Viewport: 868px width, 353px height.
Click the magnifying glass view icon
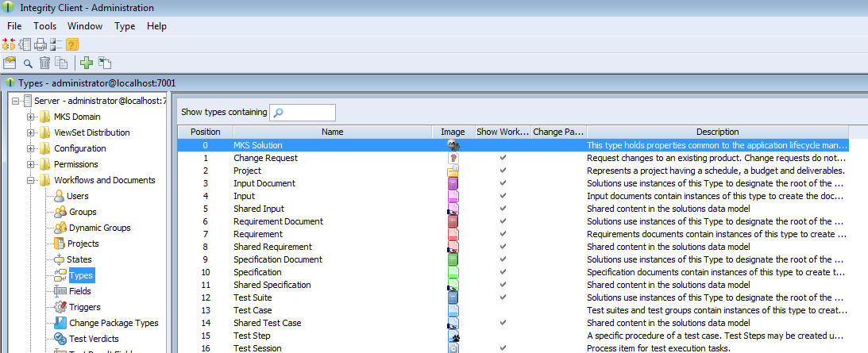click(x=28, y=63)
